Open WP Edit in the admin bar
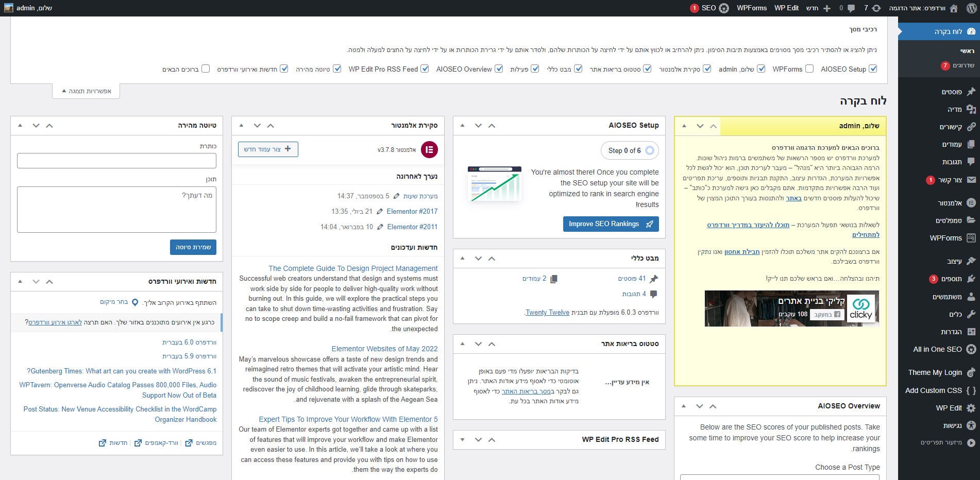 pyautogui.click(x=786, y=8)
